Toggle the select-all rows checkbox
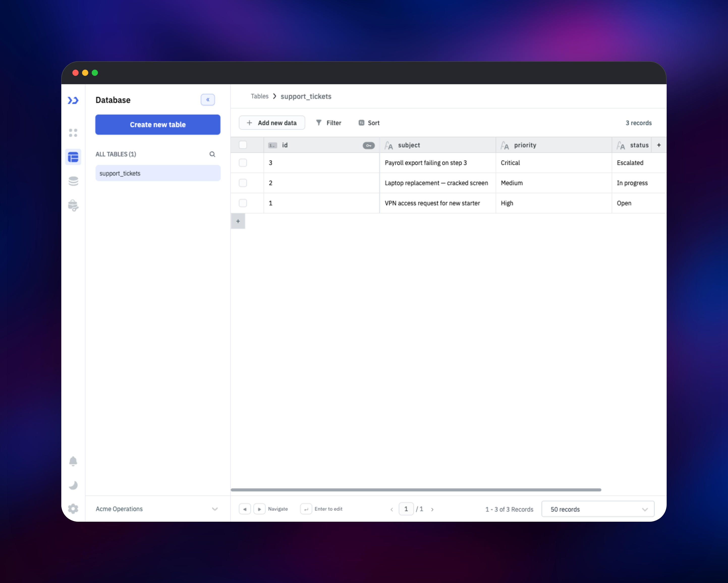 click(243, 145)
